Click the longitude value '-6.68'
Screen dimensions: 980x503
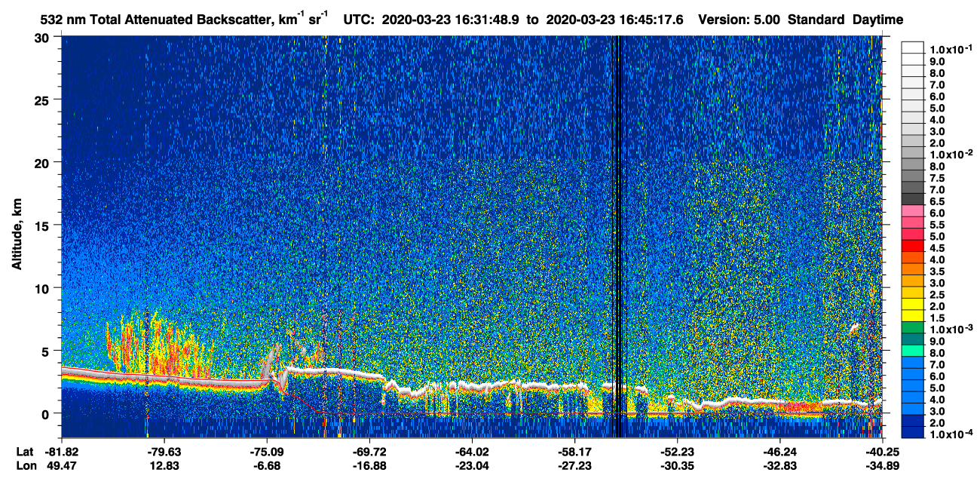point(267,466)
